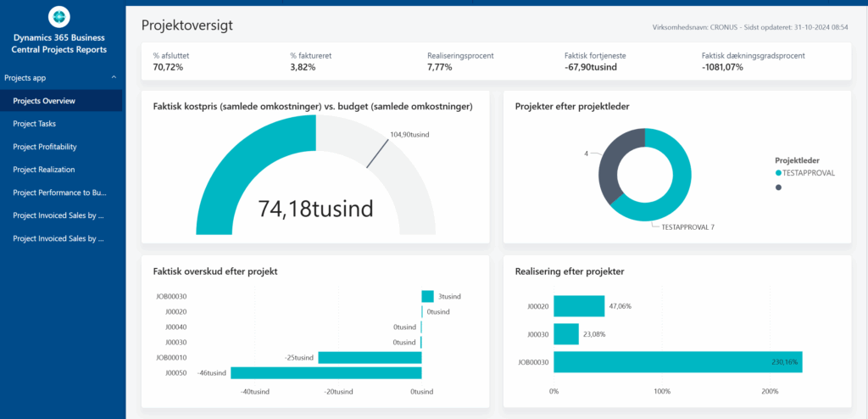The image size is (868, 419).
Task: Select the JOB00030 3tusind profit bar
Action: click(427, 296)
